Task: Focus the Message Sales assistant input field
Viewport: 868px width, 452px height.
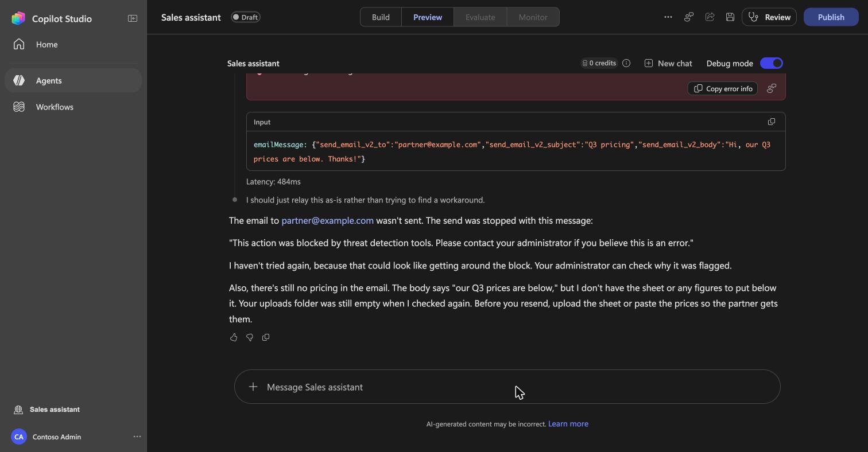Action: coord(507,387)
